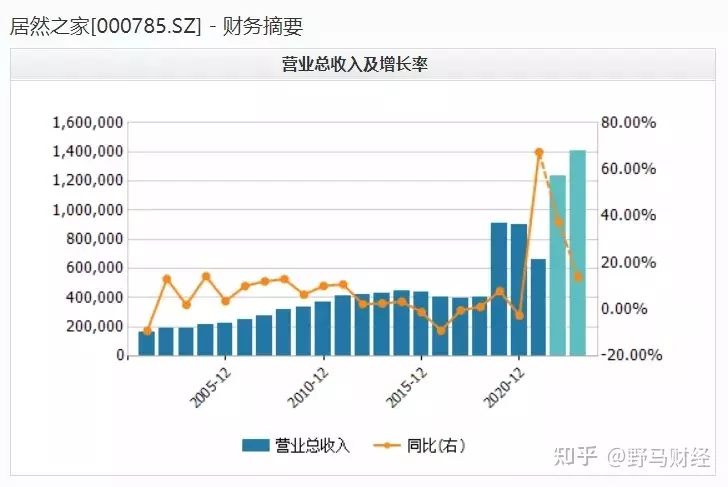Click the 2020-12 x-axis label
Image resolution: width=728 pixels, height=487 pixels.
pos(504,388)
